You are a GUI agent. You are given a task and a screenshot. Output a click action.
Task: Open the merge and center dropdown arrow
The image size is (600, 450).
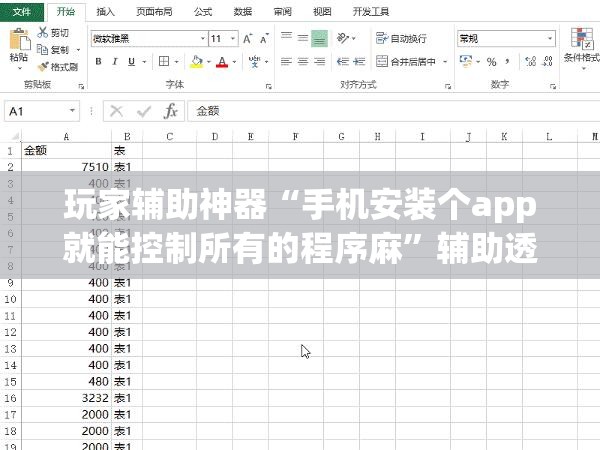tap(445, 61)
